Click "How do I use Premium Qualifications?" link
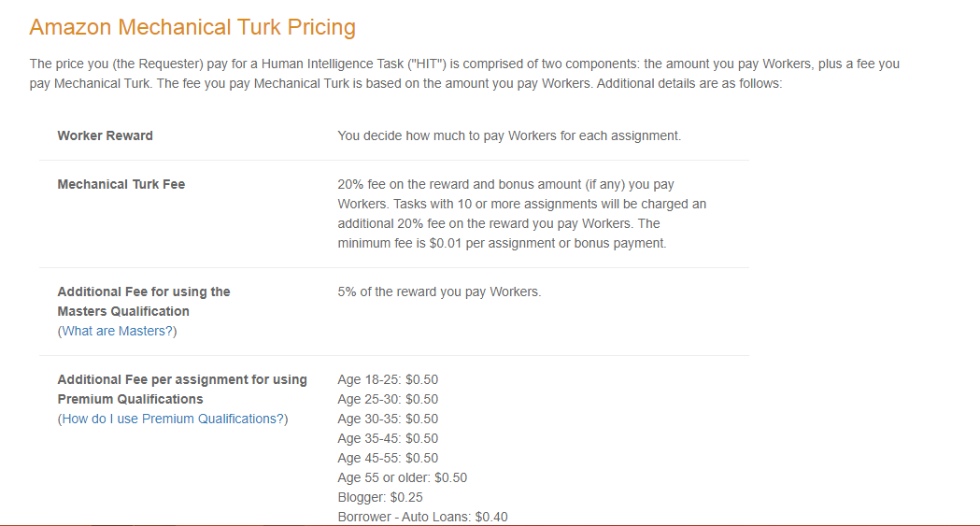980x526 pixels. [173, 419]
